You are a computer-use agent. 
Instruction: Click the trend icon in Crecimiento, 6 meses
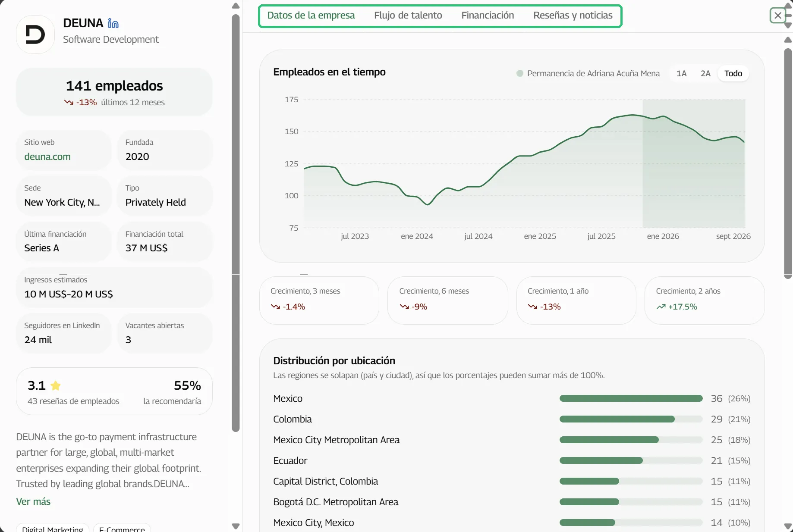(x=404, y=307)
